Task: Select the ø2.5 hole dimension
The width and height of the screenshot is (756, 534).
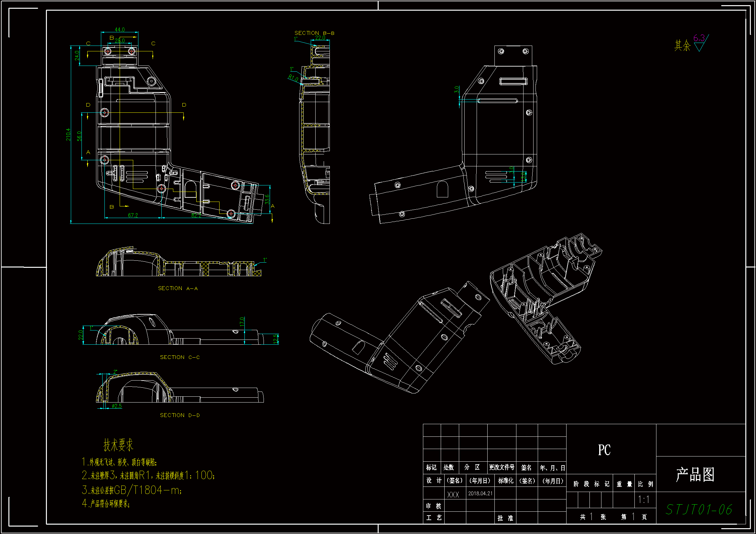Action: [x=116, y=406]
